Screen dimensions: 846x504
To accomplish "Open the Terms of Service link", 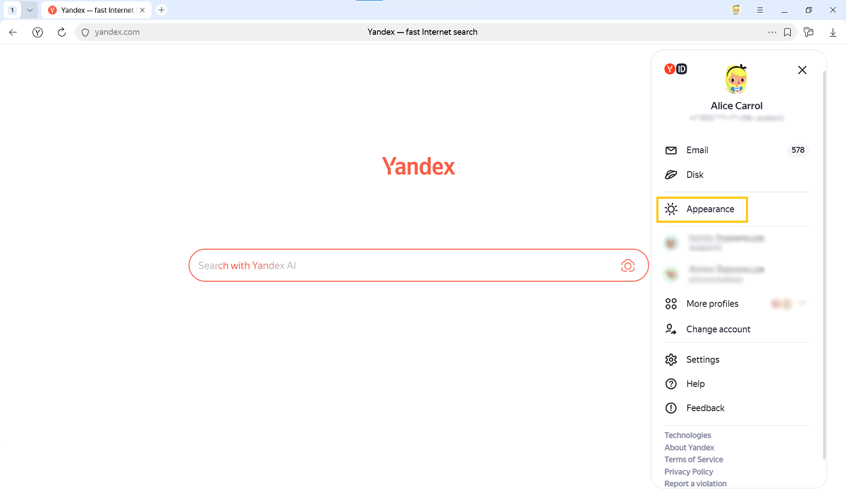I will pyautogui.click(x=694, y=460).
